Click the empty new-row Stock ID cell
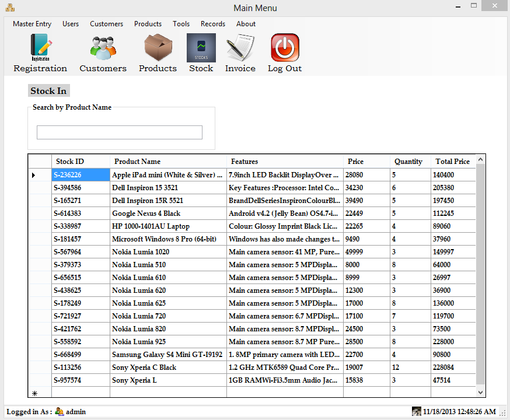This screenshot has width=510, height=420. (81, 392)
